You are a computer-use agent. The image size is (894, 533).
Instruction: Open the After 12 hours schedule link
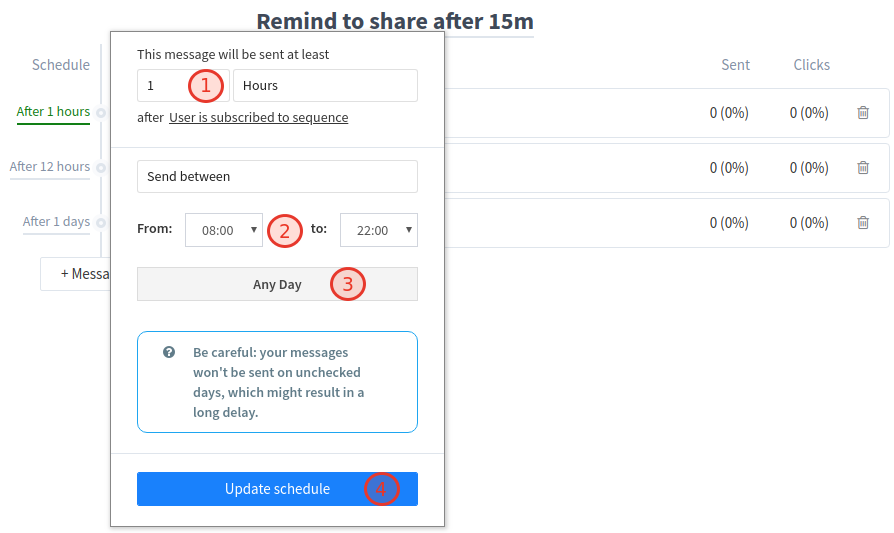click(x=50, y=167)
